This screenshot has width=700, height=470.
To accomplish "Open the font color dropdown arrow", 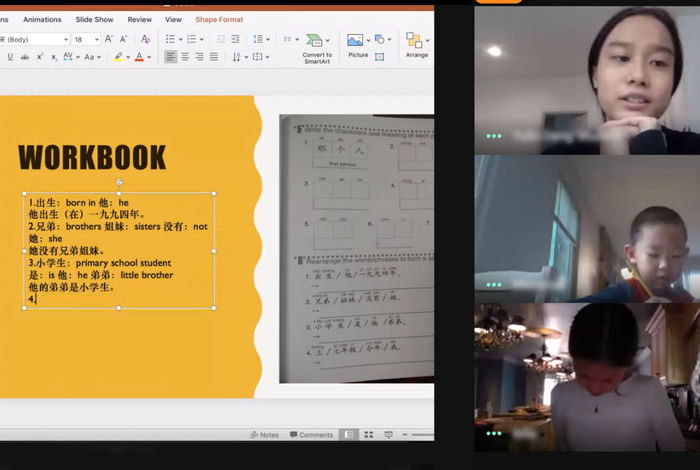I will [149, 57].
